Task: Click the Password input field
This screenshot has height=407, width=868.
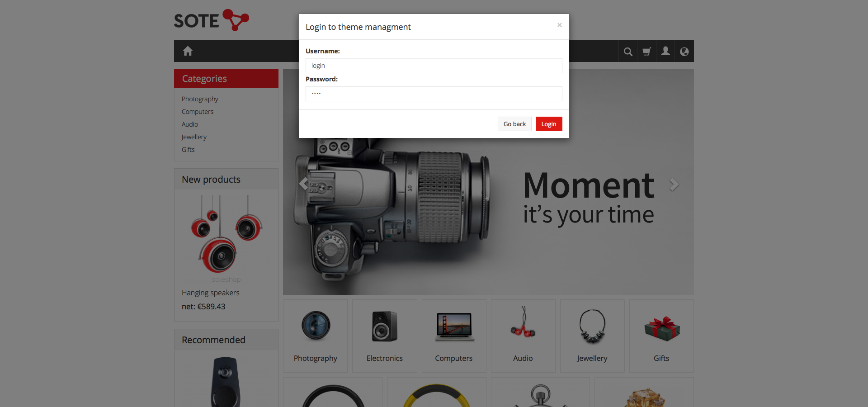Action: pyautogui.click(x=434, y=94)
